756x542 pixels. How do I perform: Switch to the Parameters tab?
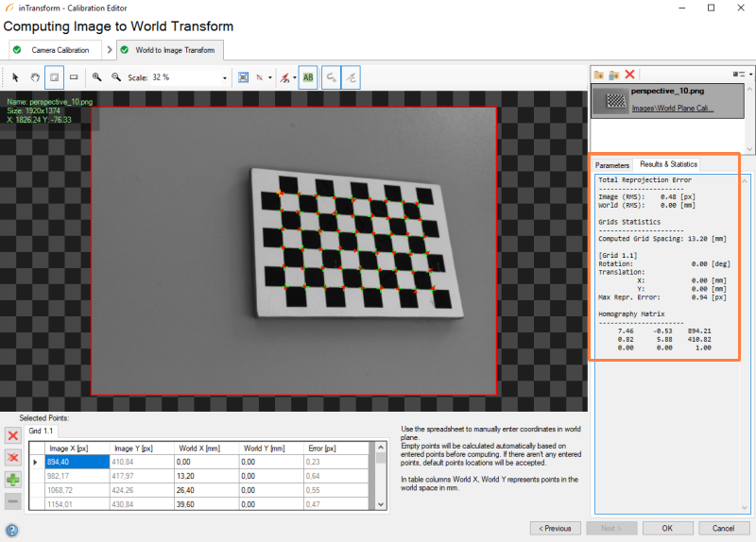point(611,165)
